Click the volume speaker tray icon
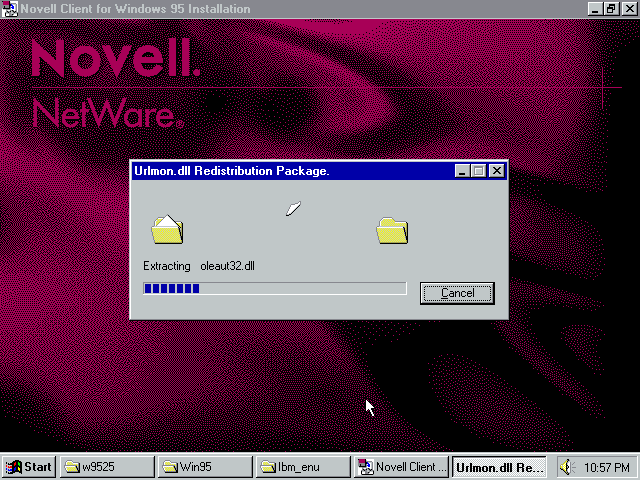The width and height of the screenshot is (640, 480). tap(567, 467)
